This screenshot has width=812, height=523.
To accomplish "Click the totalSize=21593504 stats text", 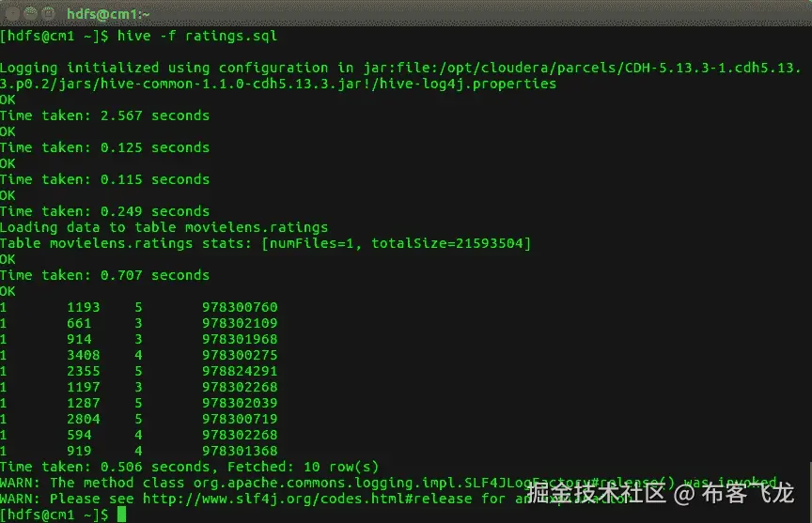I will click(451, 243).
